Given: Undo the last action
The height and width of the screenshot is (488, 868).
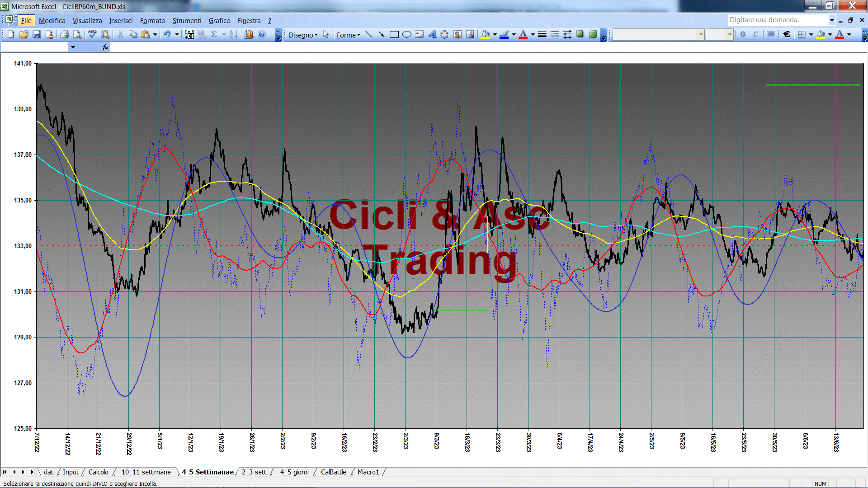Looking at the screenshot, I should click(167, 34).
